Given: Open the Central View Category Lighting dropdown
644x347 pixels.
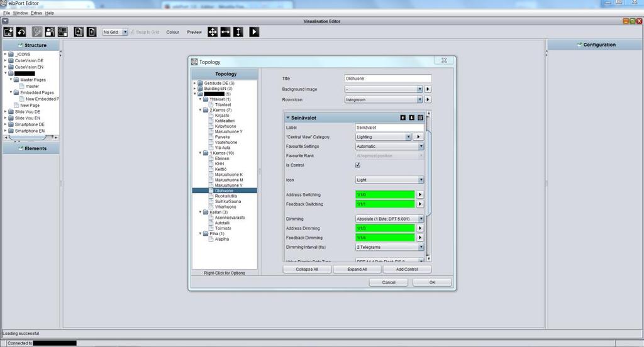Looking at the screenshot, I should (383, 137).
